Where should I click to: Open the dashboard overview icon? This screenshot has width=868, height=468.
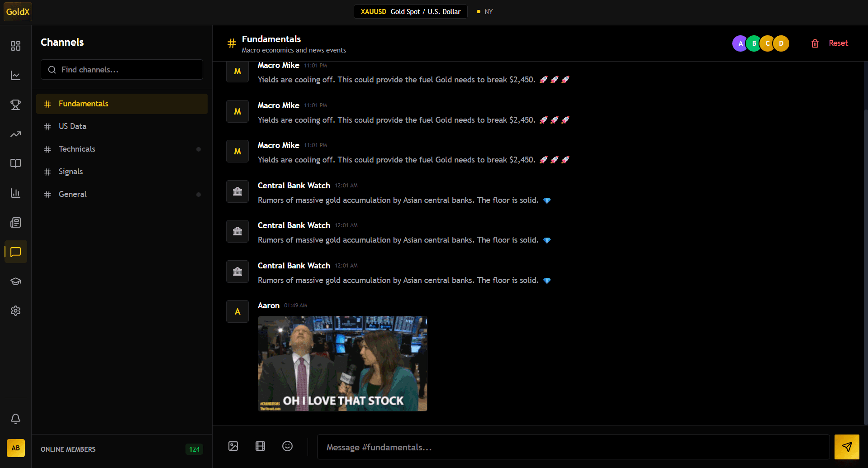click(x=15, y=46)
